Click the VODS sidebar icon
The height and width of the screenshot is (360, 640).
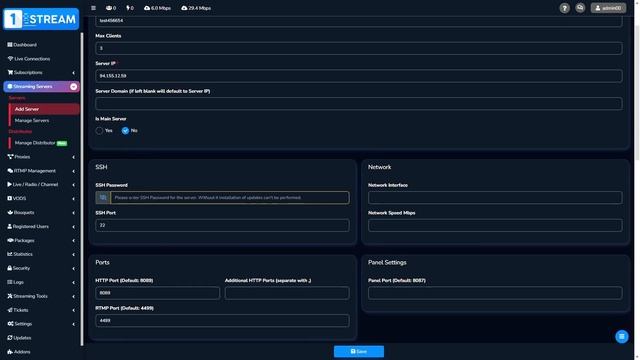click(x=10, y=198)
